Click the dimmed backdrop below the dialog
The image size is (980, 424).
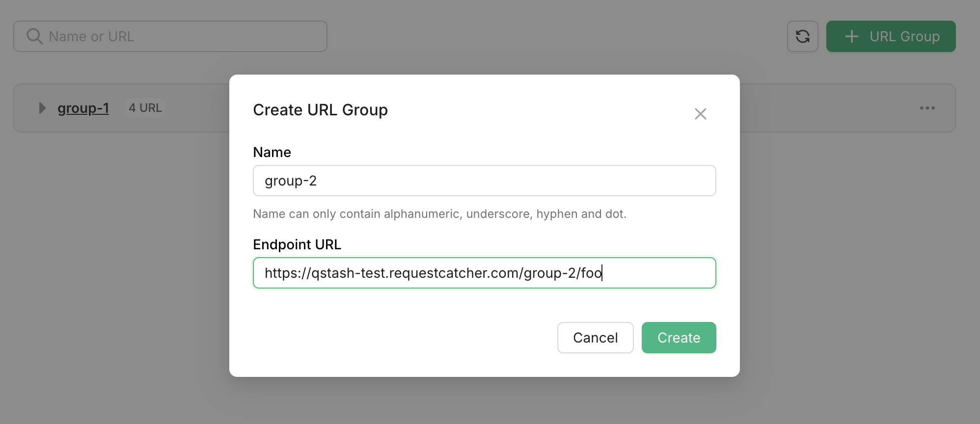[x=484, y=402]
